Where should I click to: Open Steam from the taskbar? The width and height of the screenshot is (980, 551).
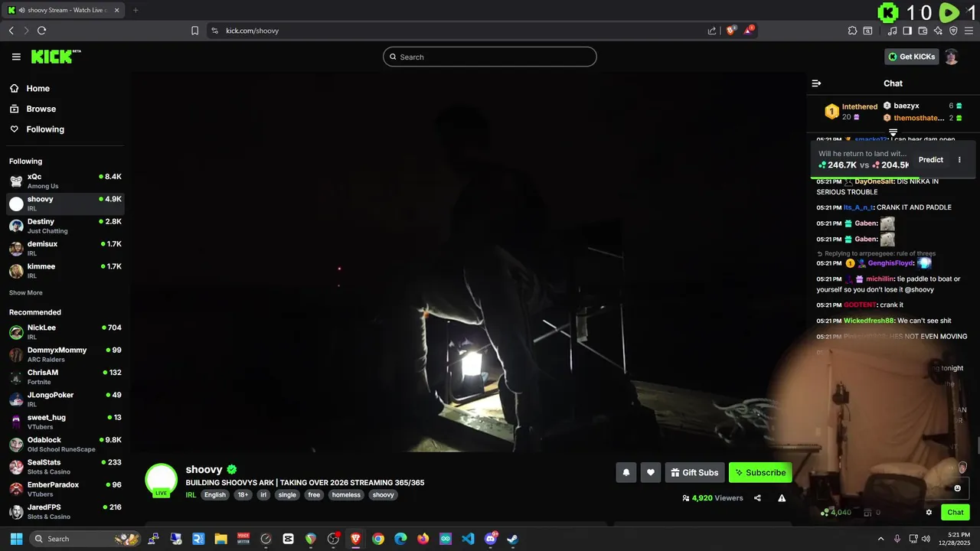pos(512,539)
